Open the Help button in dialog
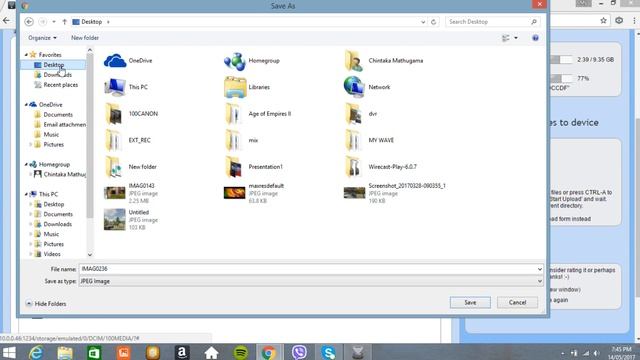 [x=535, y=38]
